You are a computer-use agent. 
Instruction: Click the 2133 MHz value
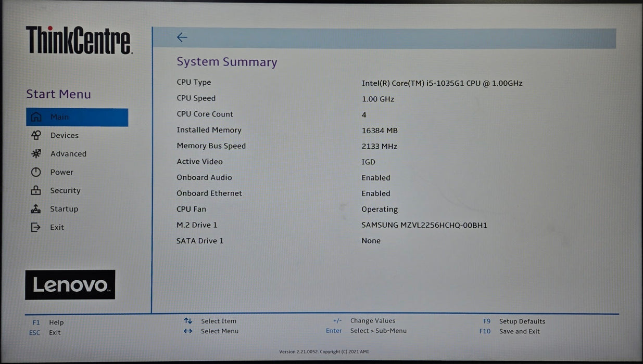pyautogui.click(x=379, y=147)
